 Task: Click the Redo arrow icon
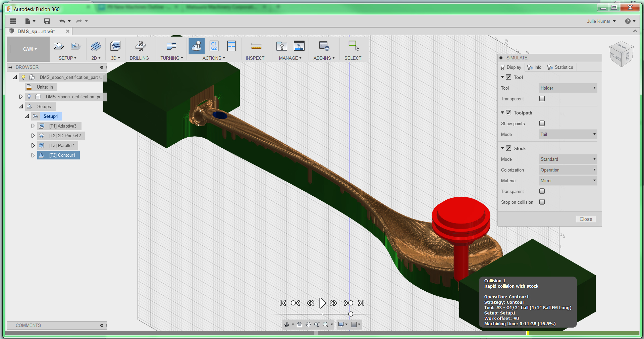click(79, 21)
